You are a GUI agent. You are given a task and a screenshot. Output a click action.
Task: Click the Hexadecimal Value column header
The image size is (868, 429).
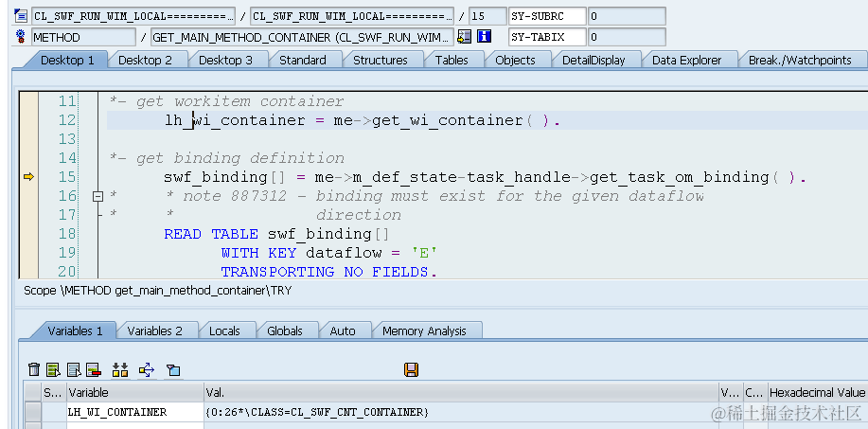click(817, 392)
